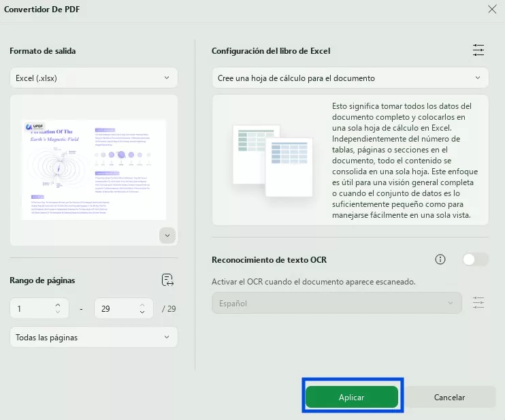505x420 pixels.
Task: Open the Español OCR language dropdown
Action: pyautogui.click(x=337, y=303)
